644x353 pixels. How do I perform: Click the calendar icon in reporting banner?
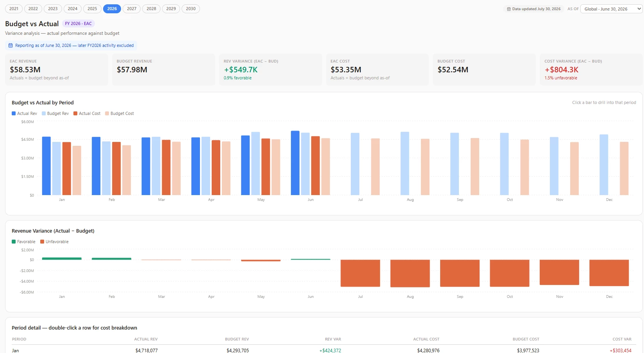coord(11,45)
